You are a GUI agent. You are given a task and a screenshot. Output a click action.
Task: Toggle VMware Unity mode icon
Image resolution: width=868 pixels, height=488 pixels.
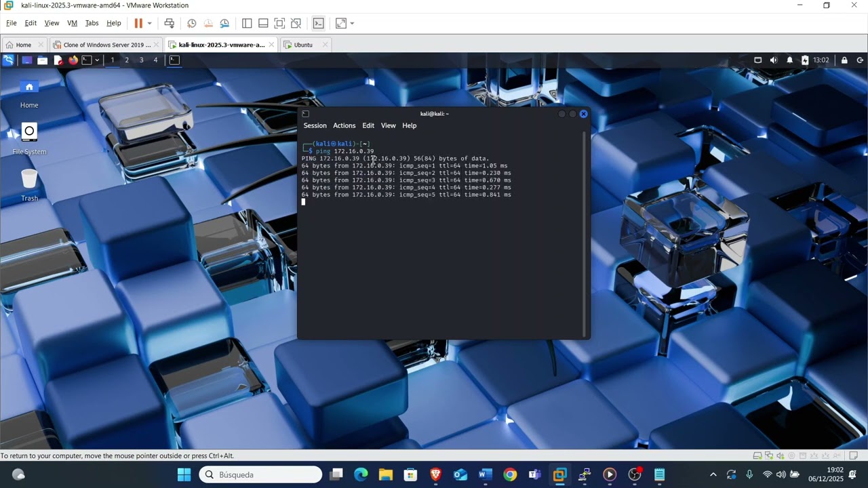point(296,23)
